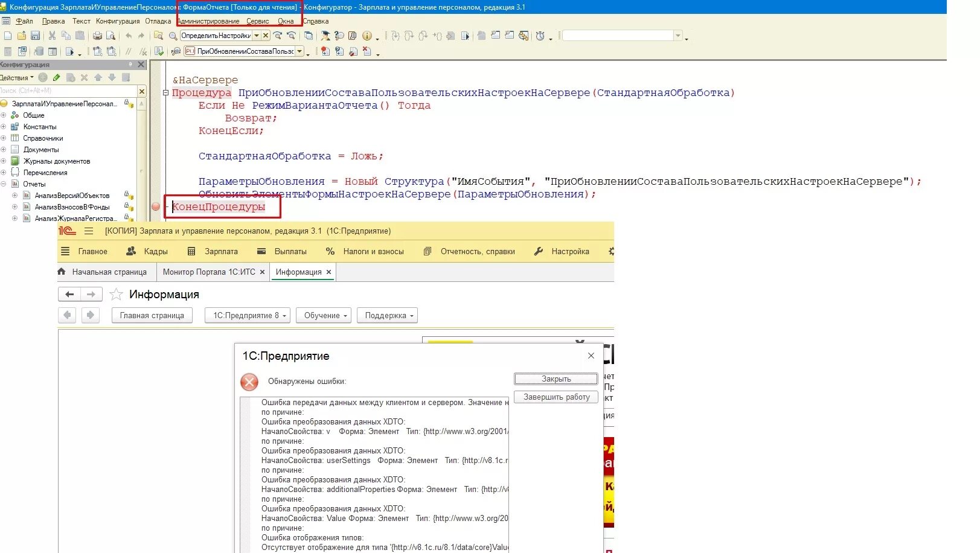The width and height of the screenshot is (980, 553).
Task: Open the Справка menu
Action: click(x=316, y=21)
